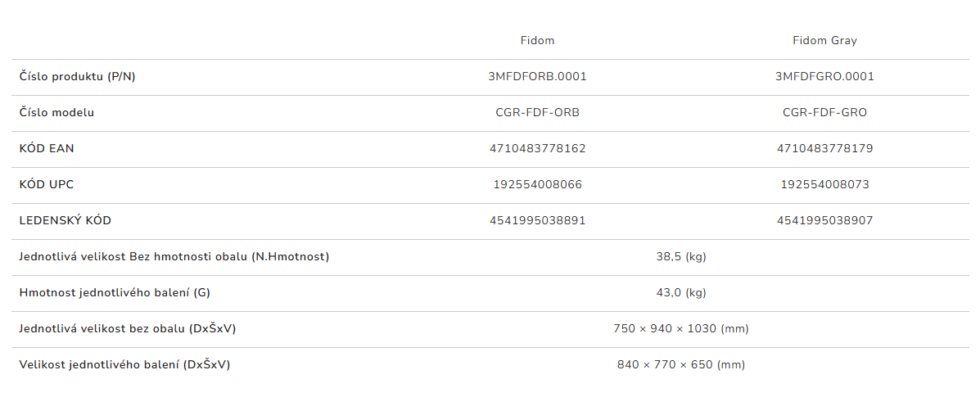Screen dimensions: 980x397
Task: Click the Fidom column header
Action: (537, 40)
